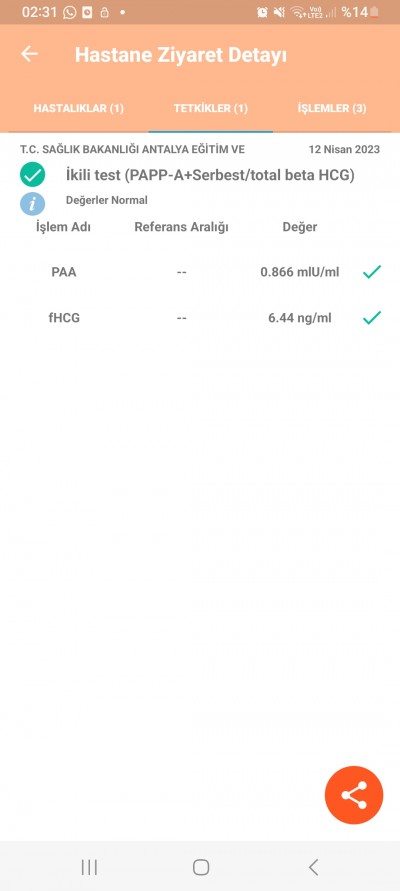Image resolution: width=400 pixels, height=891 pixels.
Task: Open the İŞLEMLER (3) tab
Action: pyautogui.click(x=332, y=109)
